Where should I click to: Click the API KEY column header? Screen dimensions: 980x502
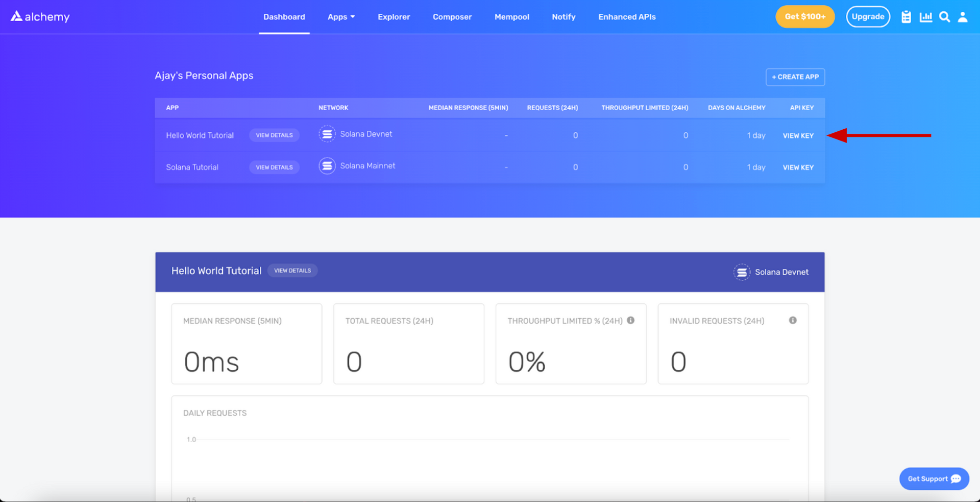coord(802,108)
